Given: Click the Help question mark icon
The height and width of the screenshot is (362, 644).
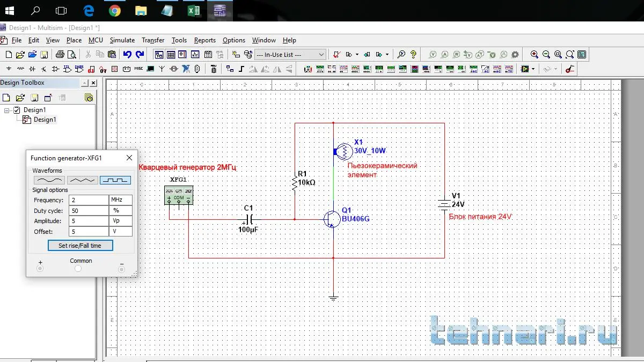Looking at the screenshot, I should click(x=413, y=54).
